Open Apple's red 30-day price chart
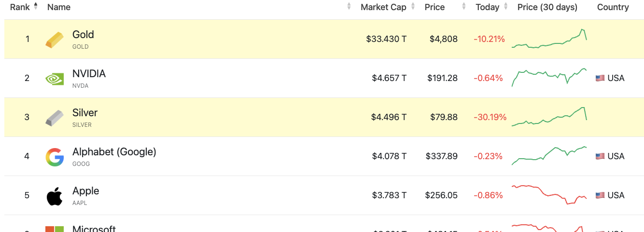 (549, 195)
